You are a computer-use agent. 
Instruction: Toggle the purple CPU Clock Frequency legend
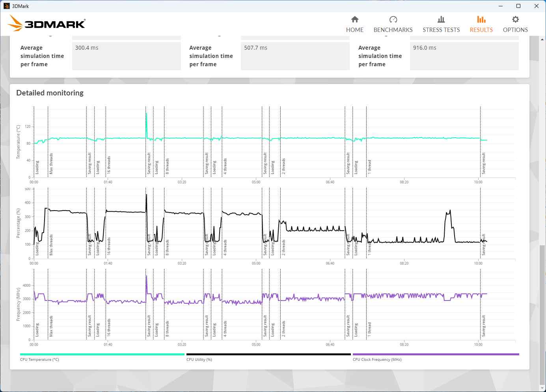tap(436, 355)
